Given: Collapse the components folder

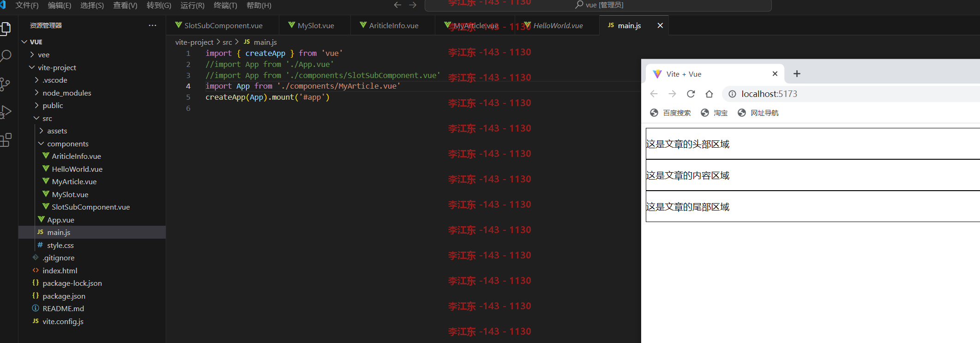Looking at the screenshot, I should 92,144.
